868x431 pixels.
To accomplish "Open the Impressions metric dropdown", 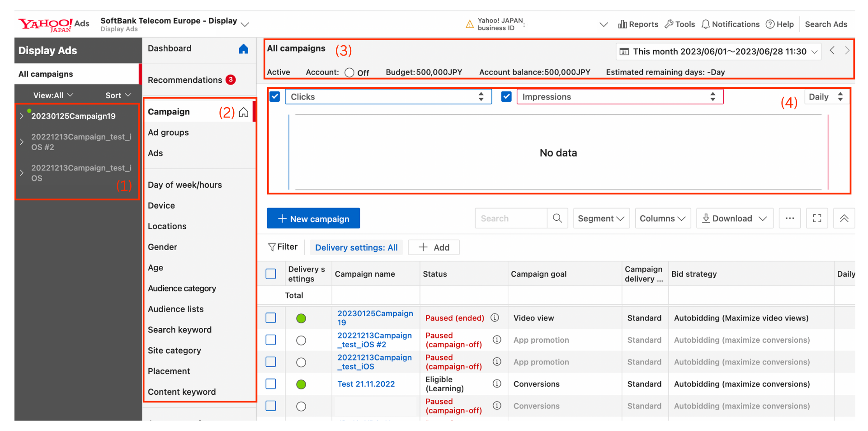I will click(620, 96).
